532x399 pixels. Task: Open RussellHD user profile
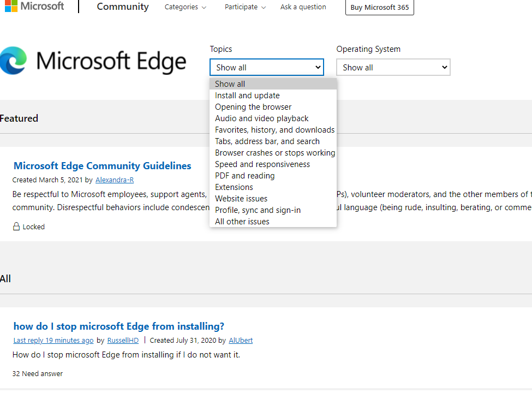(123, 340)
